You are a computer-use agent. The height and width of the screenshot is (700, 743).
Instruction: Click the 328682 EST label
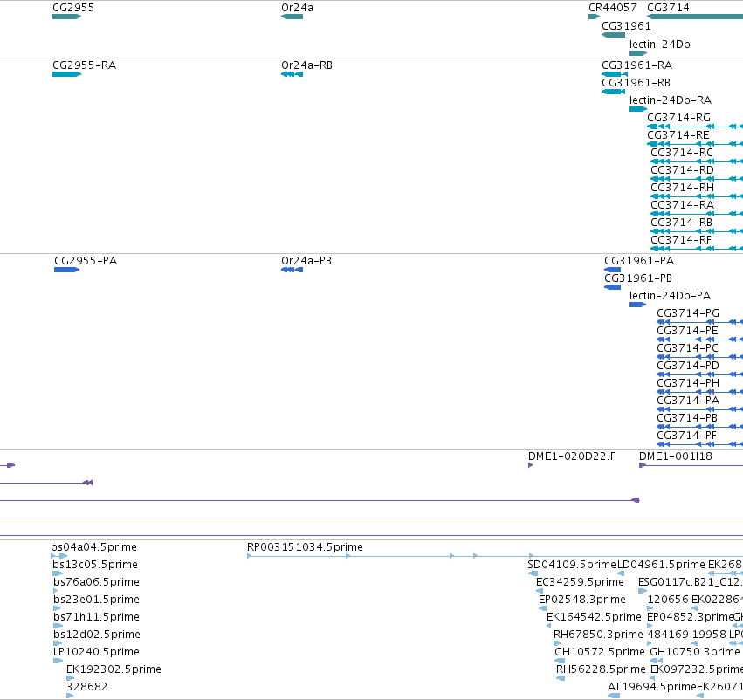(x=86, y=687)
